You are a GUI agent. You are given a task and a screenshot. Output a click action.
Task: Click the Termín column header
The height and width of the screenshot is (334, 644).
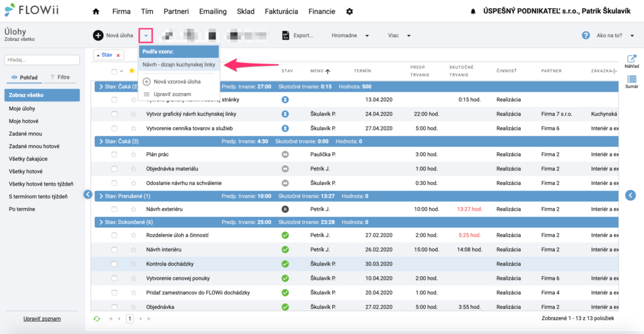coord(362,71)
